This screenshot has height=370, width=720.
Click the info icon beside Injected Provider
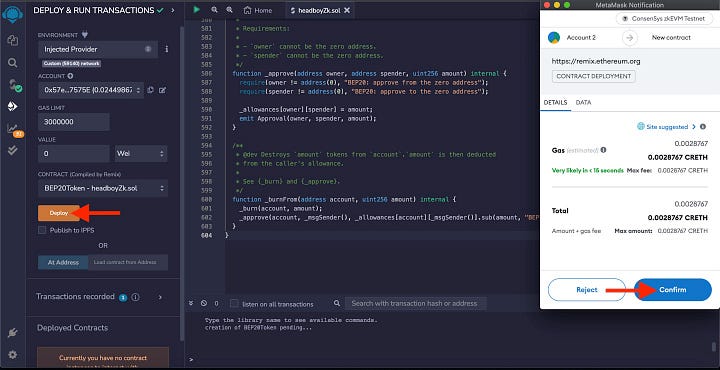[167, 49]
